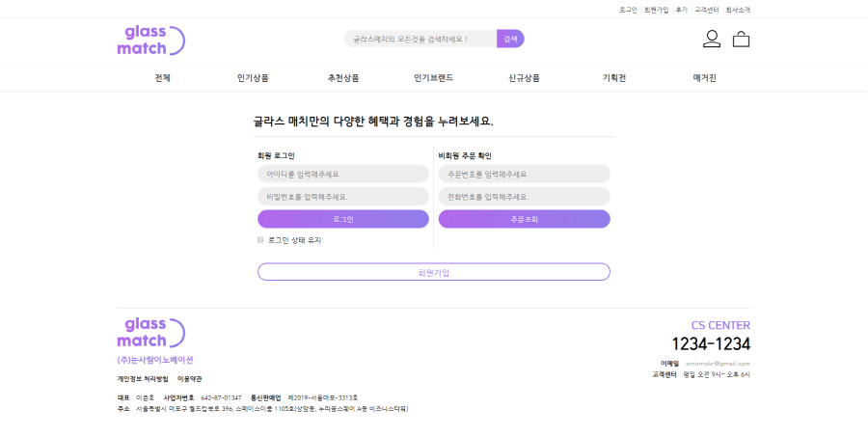Click into the header search box
Viewport: 868px width, 436px height.
420,40
